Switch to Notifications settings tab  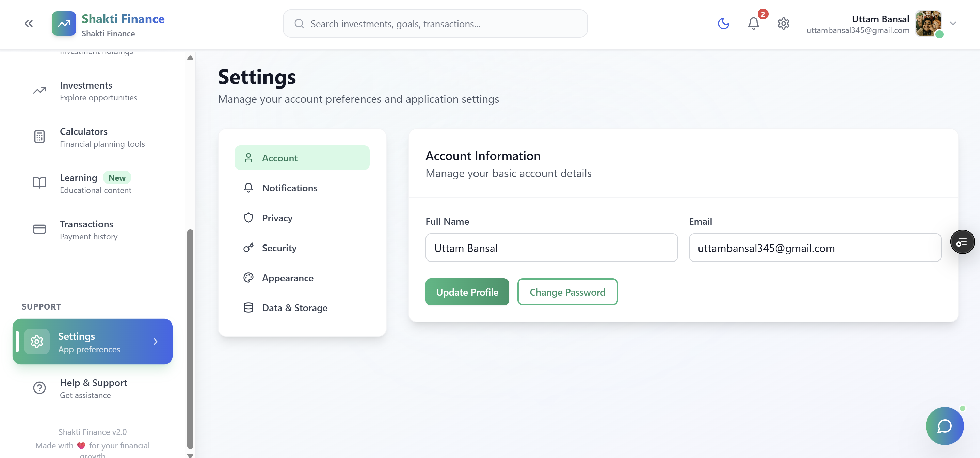click(290, 188)
